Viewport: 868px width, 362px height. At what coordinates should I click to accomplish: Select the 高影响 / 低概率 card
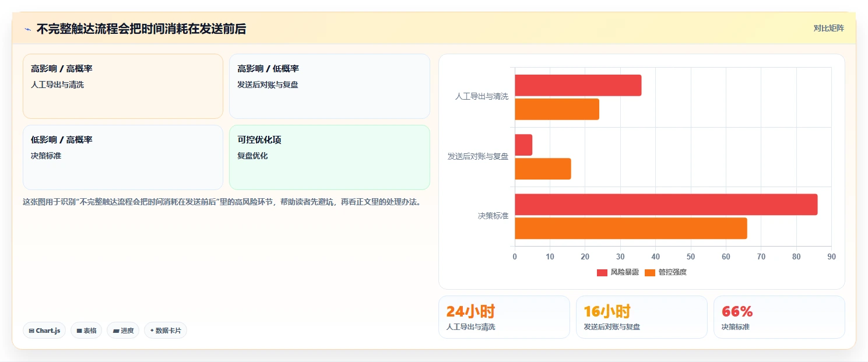pyautogui.click(x=329, y=86)
